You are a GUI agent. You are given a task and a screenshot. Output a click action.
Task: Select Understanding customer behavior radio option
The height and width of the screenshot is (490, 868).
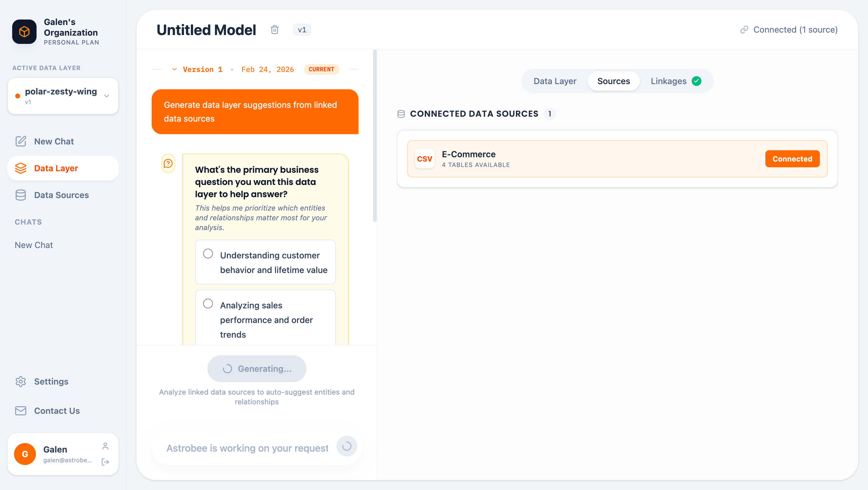pos(208,254)
